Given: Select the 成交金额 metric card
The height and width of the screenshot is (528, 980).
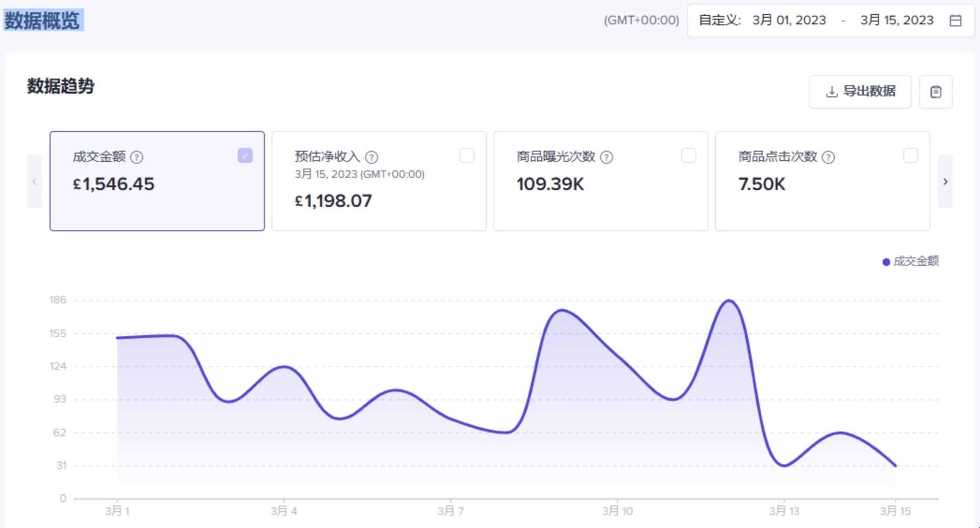Looking at the screenshot, I should (x=157, y=181).
